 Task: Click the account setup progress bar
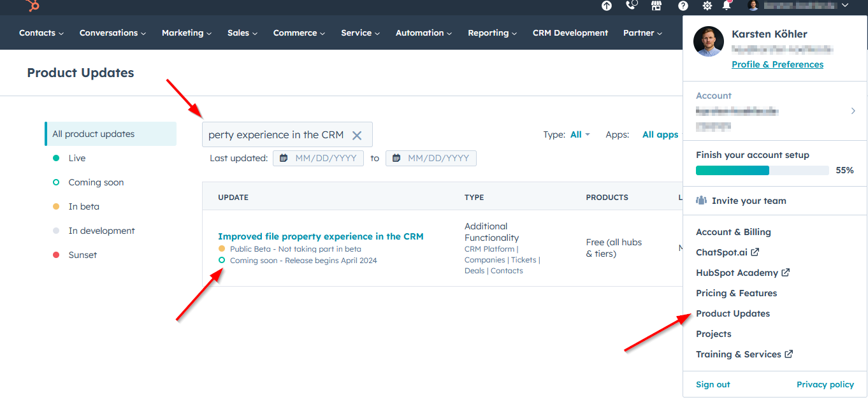[762, 170]
